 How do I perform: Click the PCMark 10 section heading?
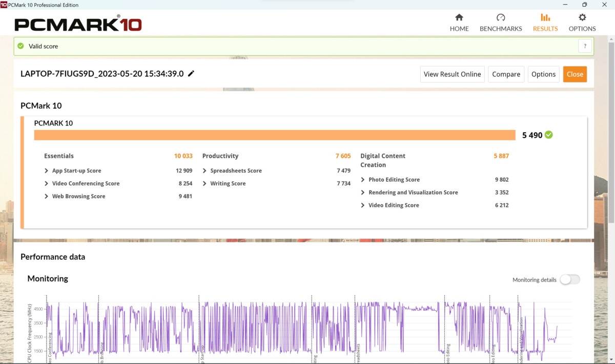pos(41,106)
